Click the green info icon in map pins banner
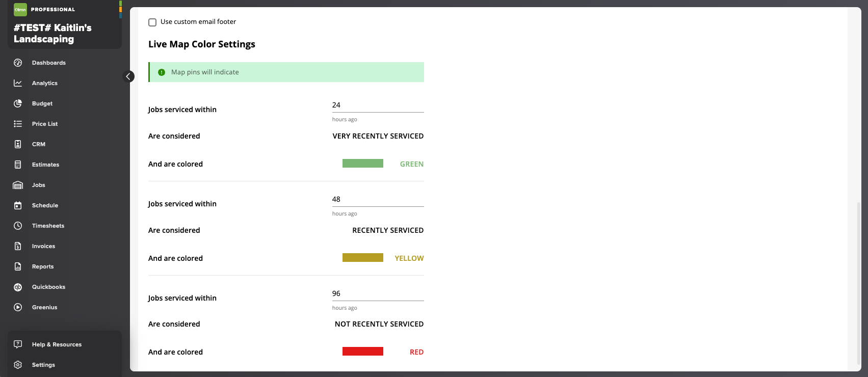 pos(162,72)
